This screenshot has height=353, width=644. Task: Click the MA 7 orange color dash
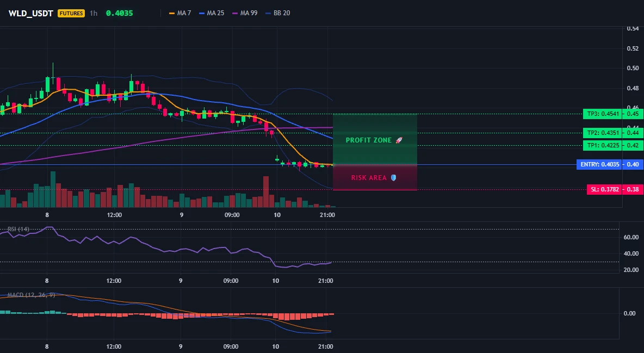tap(172, 13)
